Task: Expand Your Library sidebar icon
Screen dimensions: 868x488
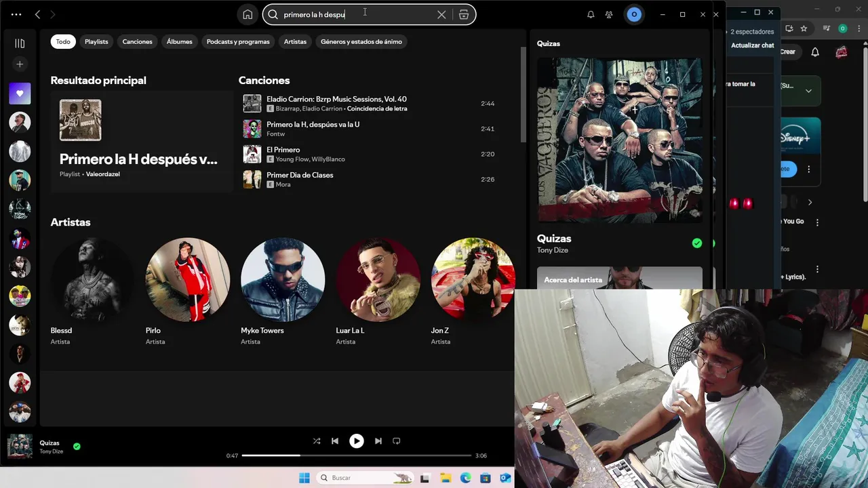Action: (x=20, y=43)
